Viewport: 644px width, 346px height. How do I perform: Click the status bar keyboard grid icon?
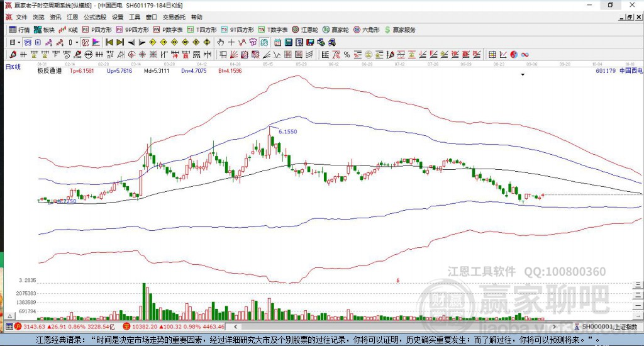tap(9, 326)
